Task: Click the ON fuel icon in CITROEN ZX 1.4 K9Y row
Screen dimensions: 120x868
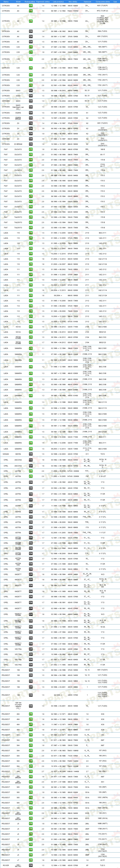Action: [x=31, y=123]
